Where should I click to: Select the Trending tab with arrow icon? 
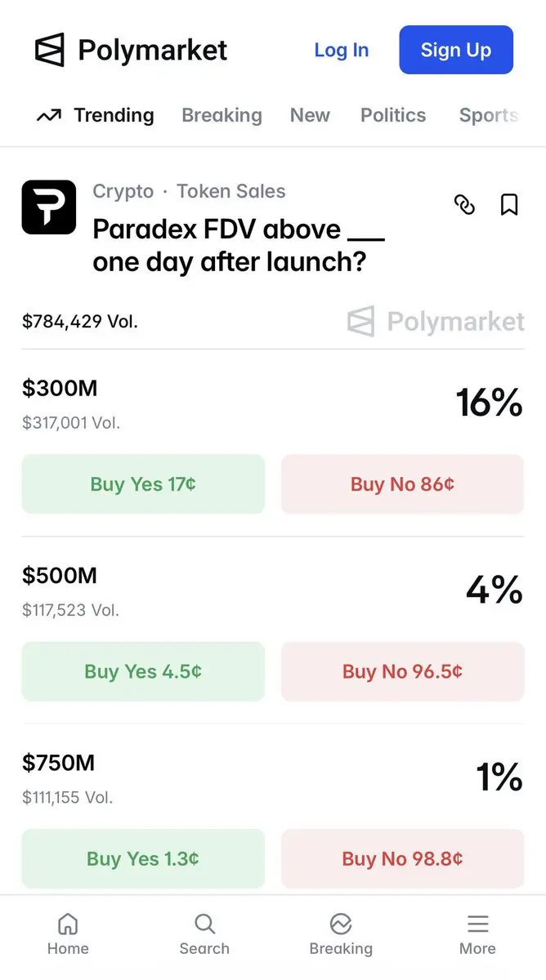(96, 115)
